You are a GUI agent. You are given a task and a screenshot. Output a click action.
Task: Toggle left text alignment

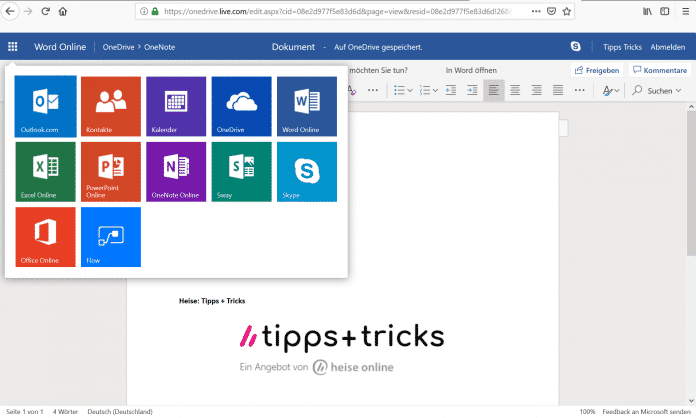click(494, 90)
